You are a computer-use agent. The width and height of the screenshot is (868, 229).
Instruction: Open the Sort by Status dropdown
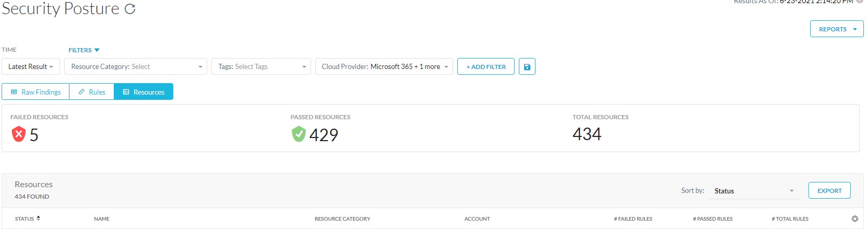coord(754,191)
